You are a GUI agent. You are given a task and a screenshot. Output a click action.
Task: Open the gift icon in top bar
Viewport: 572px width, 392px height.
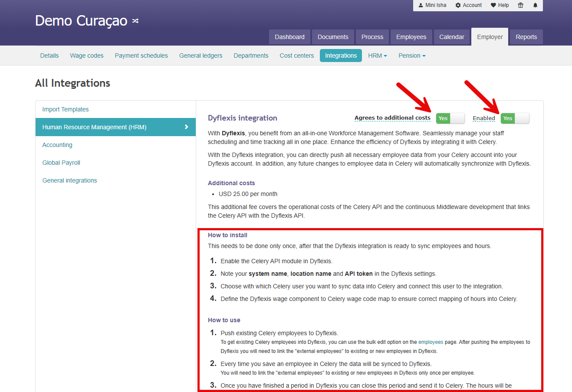(x=520, y=5)
